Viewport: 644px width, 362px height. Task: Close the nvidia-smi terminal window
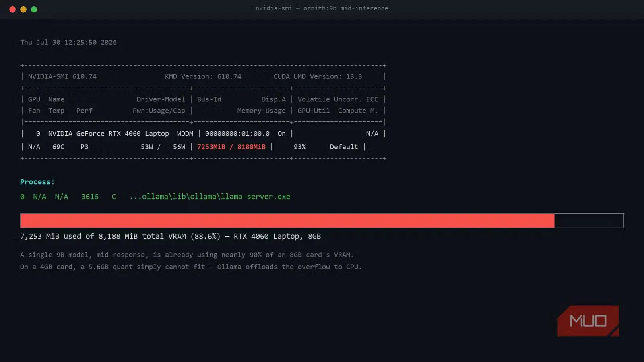pyautogui.click(x=12, y=9)
